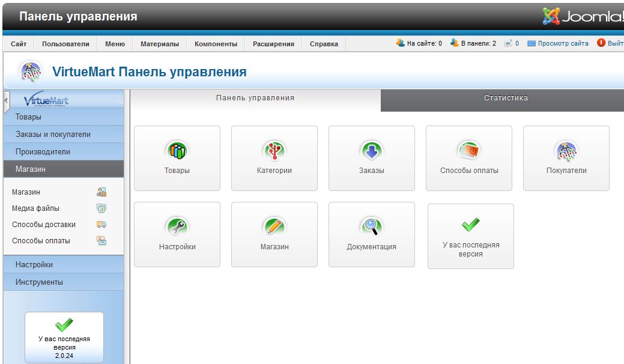This screenshot has height=364, width=624.
Task: Click the Способы доставки truck icon
Action: pos(101,225)
